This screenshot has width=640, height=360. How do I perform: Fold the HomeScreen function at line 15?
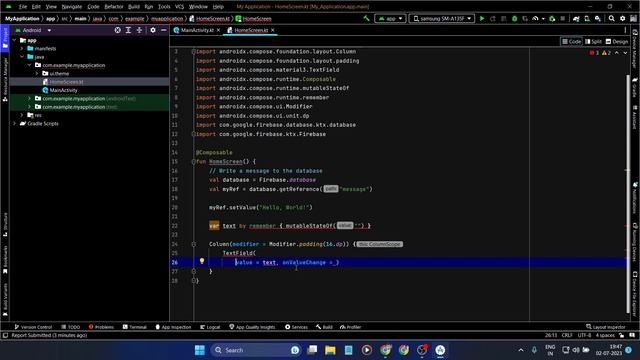(194, 162)
